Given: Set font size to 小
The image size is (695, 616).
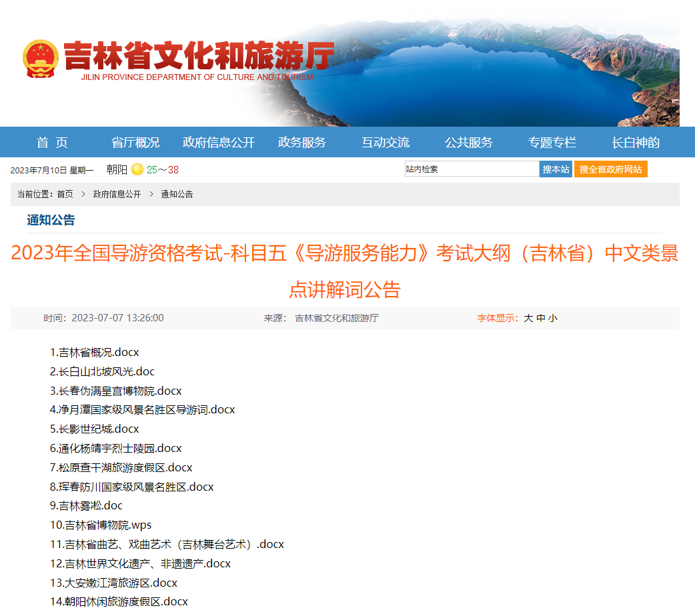Looking at the screenshot, I should tap(553, 318).
